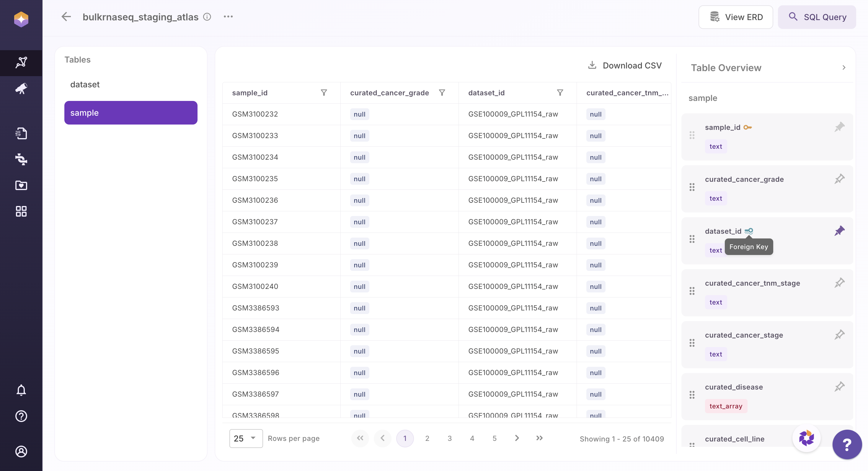The image size is (868, 471).
Task: Open the three-dots more options menu
Action: [228, 17]
